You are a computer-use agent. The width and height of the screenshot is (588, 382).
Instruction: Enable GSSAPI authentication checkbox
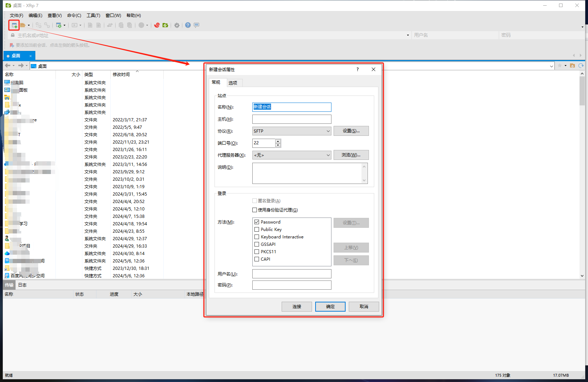coord(257,244)
